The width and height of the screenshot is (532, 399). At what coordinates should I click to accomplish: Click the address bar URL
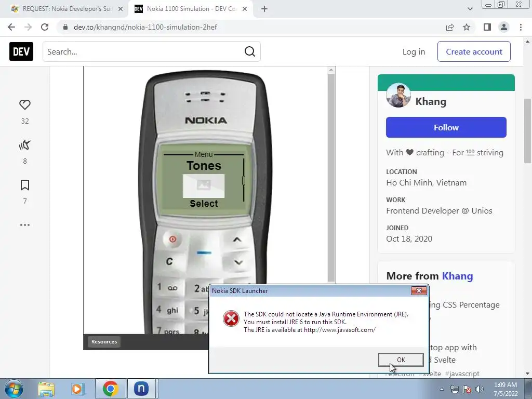pos(145,27)
